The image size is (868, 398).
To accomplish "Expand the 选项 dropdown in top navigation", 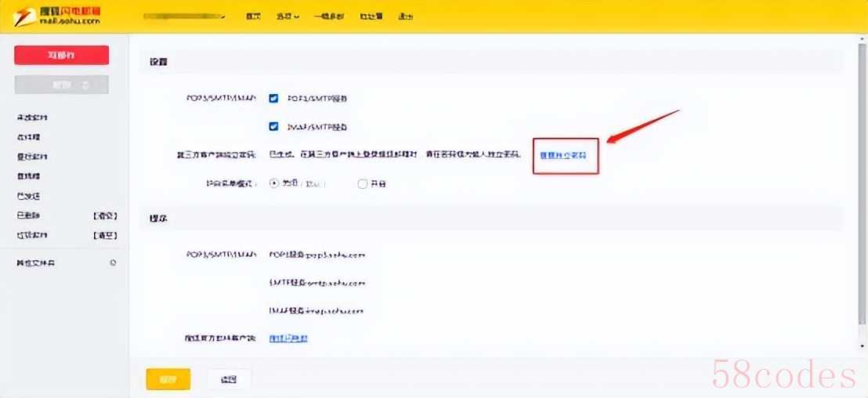I will [x=288, y=16].
